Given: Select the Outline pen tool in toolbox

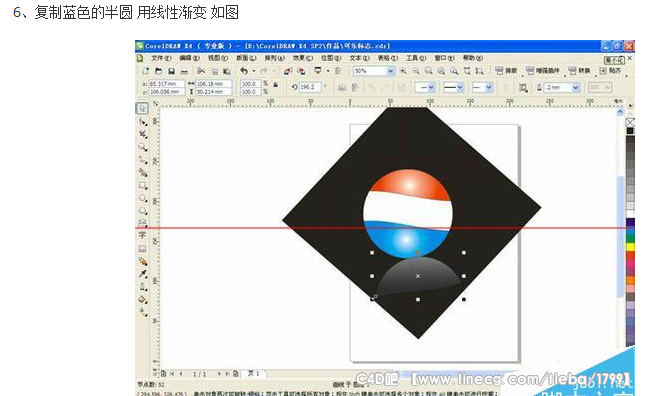Looking at the screenshot, I should tap(143, 287).
